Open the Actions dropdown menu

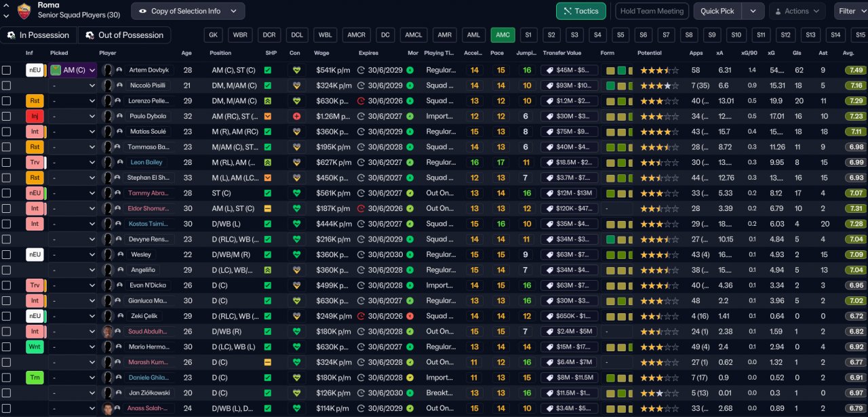pos(797,11)
